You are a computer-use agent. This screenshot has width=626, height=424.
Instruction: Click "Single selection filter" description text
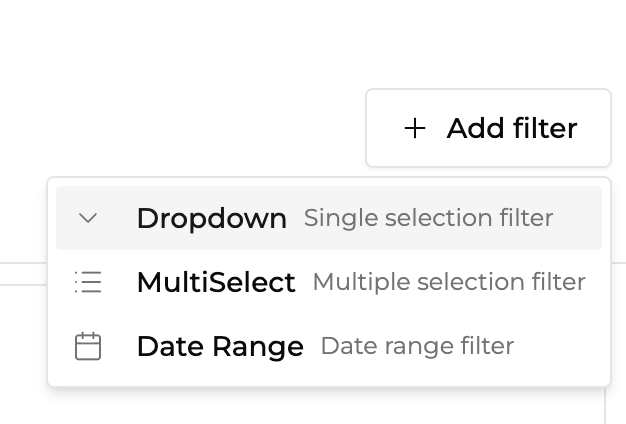point(428,218)
